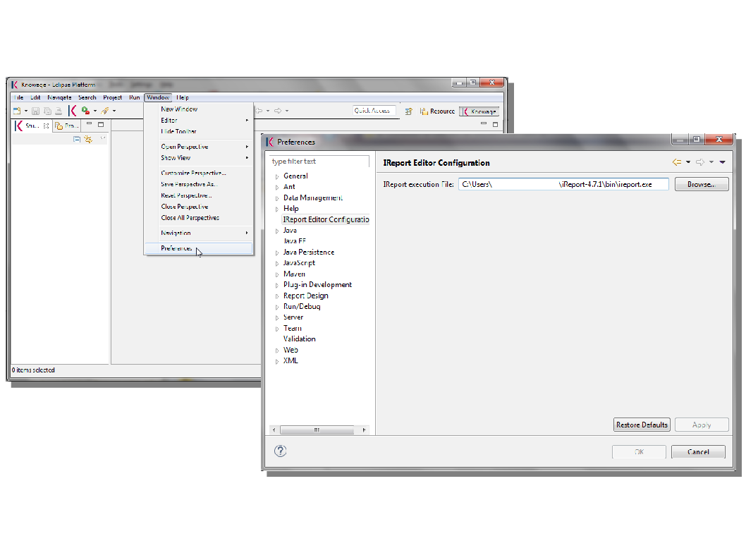Expand the Plug-in Development node
Image resolution: width=746 pixels, height=560 pixels.
tap(277, 286)
